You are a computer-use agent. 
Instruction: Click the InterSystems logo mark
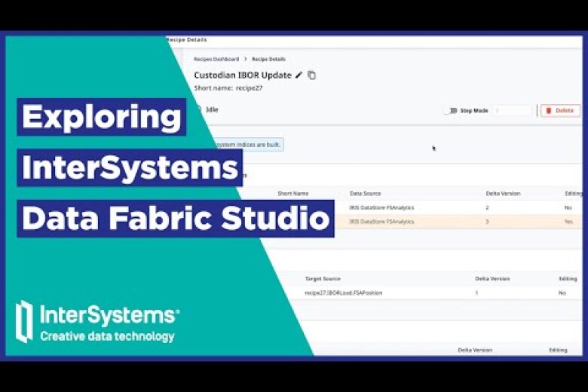click(x=25, y=321)
